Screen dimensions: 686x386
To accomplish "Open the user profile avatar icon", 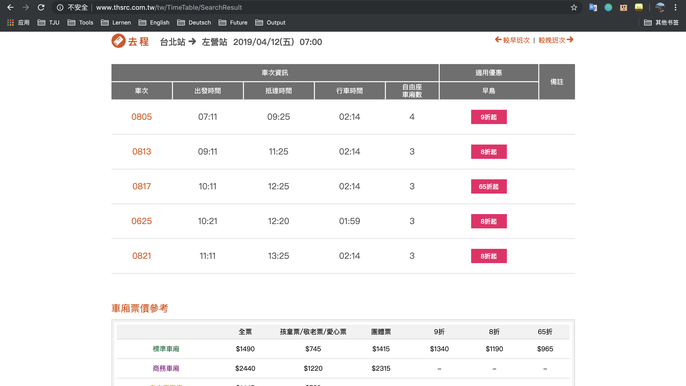I will (x=660, y=7).
